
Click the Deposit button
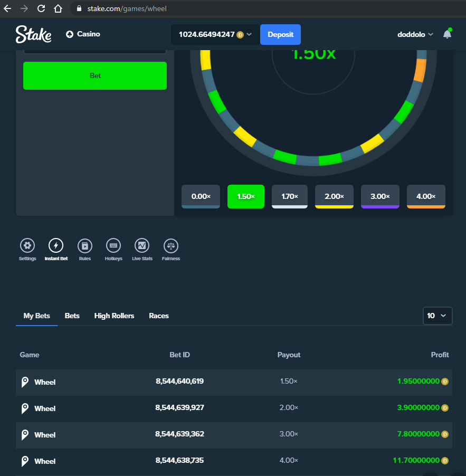point(280,34)
